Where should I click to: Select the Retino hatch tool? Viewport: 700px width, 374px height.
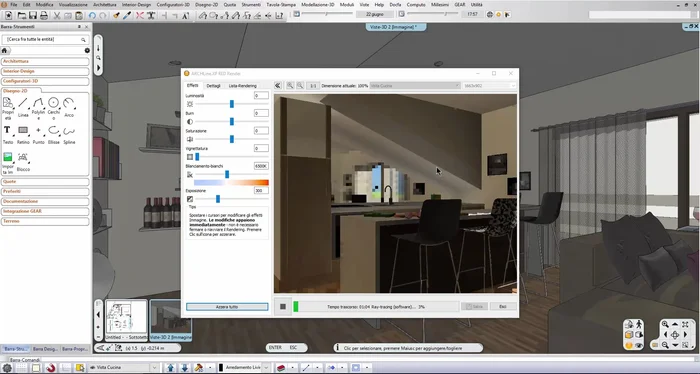tap(23, 135)
